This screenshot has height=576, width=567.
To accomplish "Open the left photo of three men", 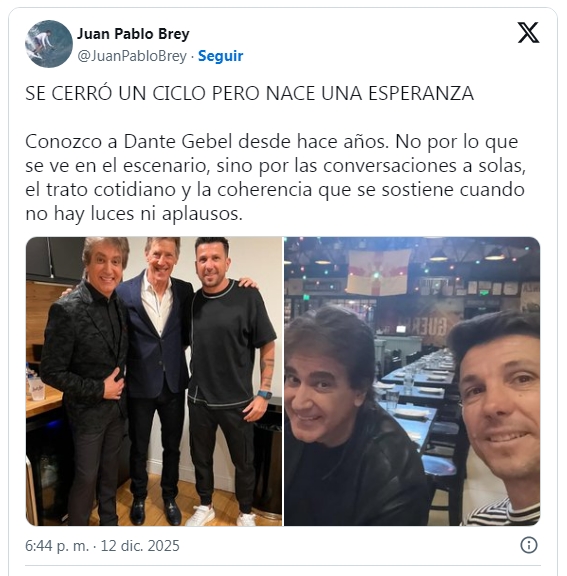I will (154, 381).
